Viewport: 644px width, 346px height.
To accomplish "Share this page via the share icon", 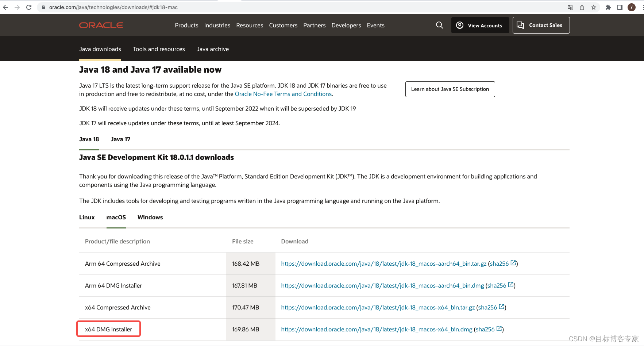I will point(582,7).
